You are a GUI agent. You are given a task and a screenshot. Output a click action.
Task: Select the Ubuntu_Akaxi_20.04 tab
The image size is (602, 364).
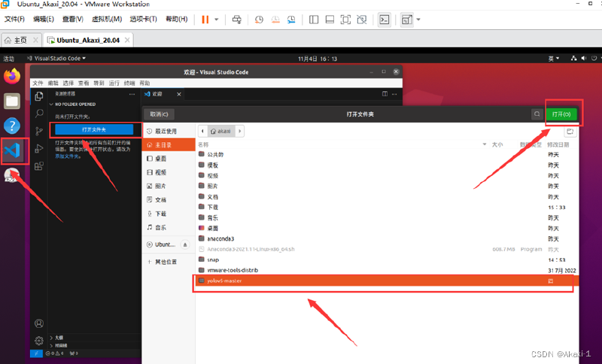[x=88, y=40]
